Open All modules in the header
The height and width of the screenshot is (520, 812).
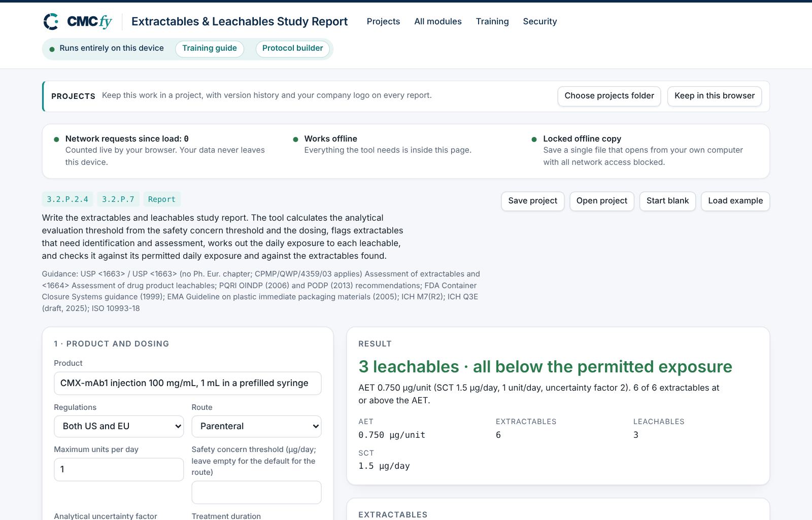pos(438,21)
